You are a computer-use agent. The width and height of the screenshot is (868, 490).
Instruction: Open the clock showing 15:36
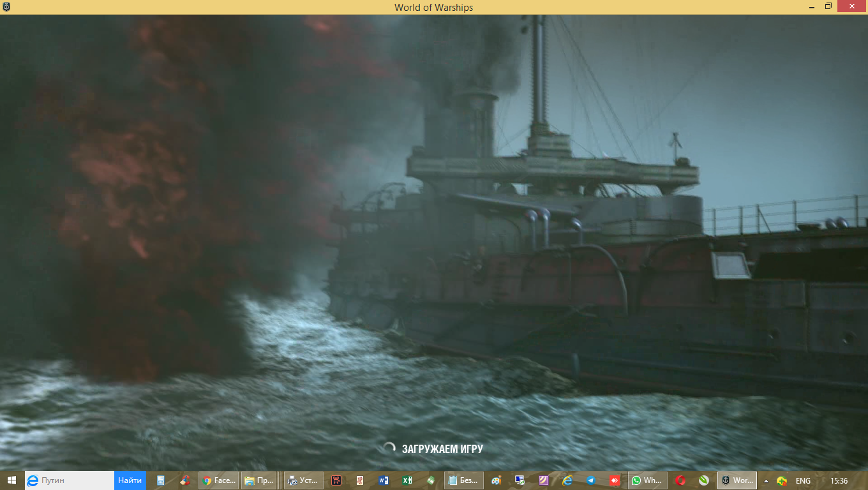(x=839, y=481)
